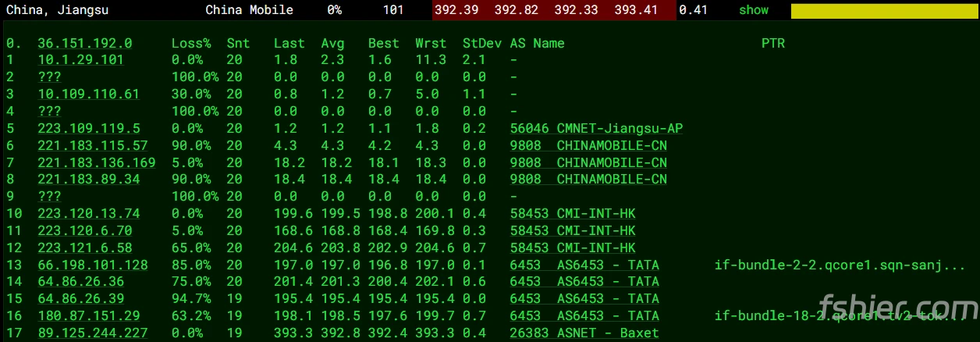Open CMI-INT-HK AS link on hop 12

[573, 248]
